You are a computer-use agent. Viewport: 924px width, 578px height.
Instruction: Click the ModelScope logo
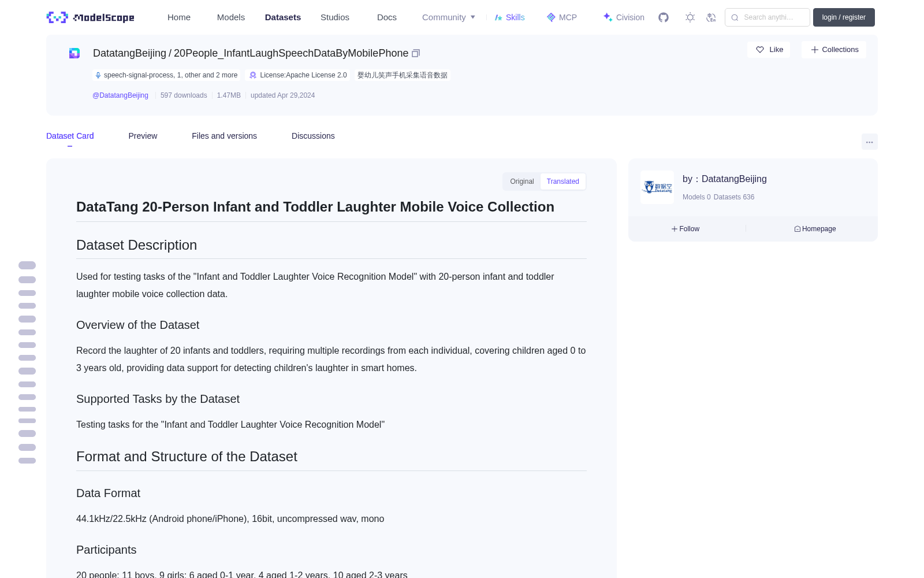click(x=90, y=17)
